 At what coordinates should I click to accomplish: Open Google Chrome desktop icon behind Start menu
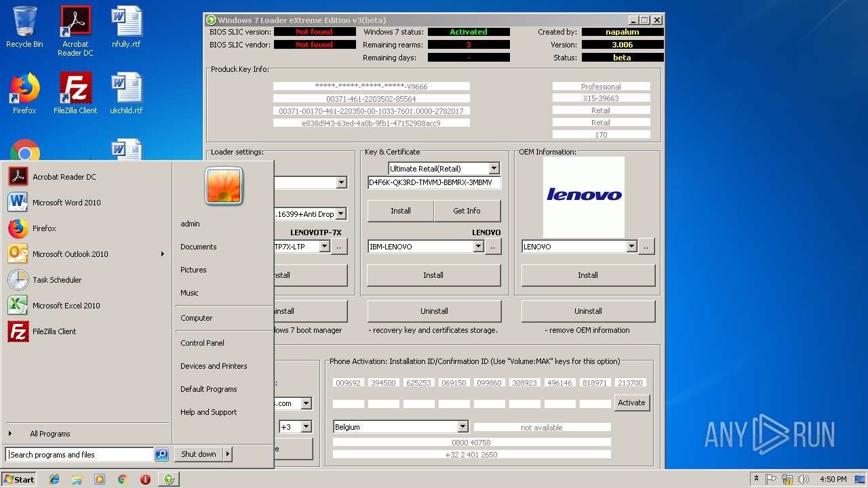point(24,150)
